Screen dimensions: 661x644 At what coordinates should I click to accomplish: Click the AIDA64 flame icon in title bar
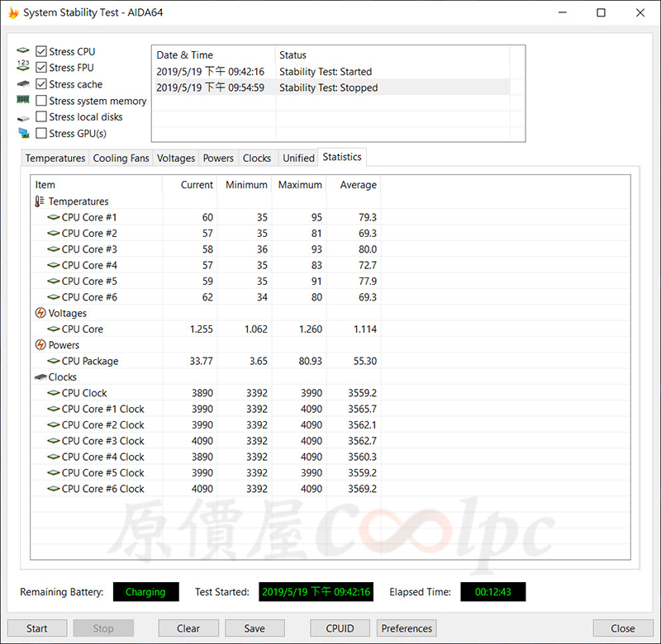coord(13,13)
